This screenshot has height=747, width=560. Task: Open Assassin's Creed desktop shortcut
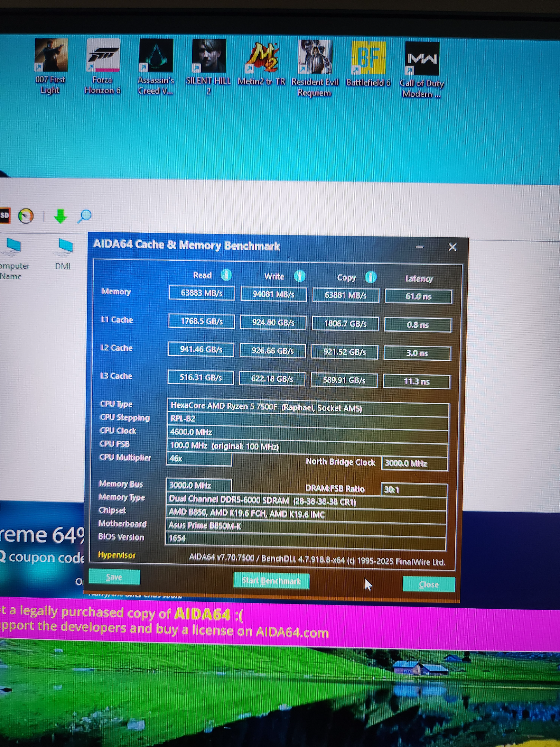pos(156,67)
